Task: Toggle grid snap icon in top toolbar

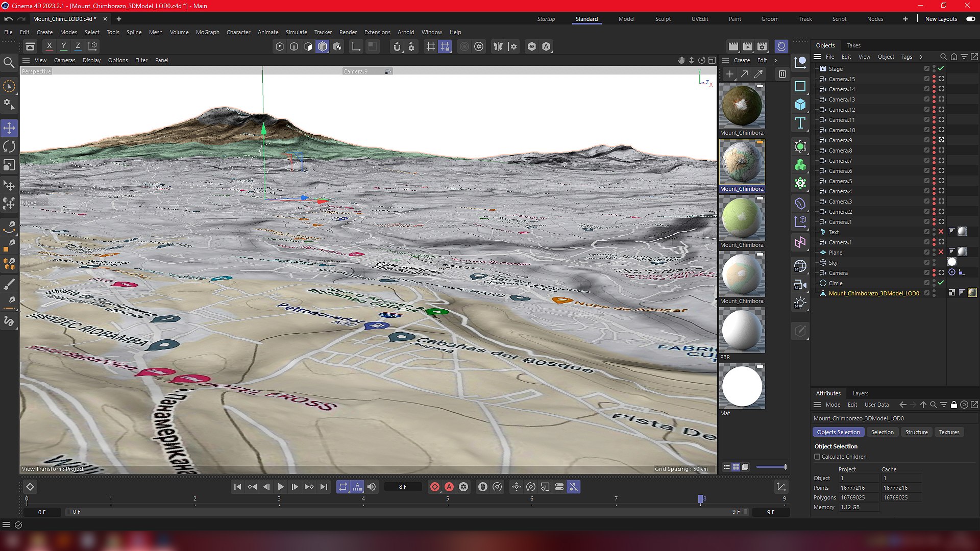Action: [x=445, y=46]
